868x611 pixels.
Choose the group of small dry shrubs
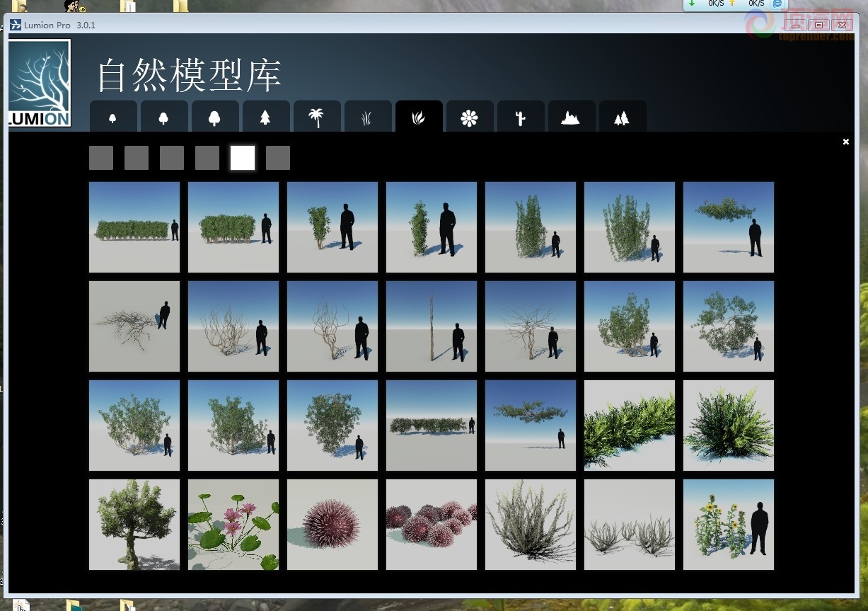pyautogui.click(x=630, y=525)
